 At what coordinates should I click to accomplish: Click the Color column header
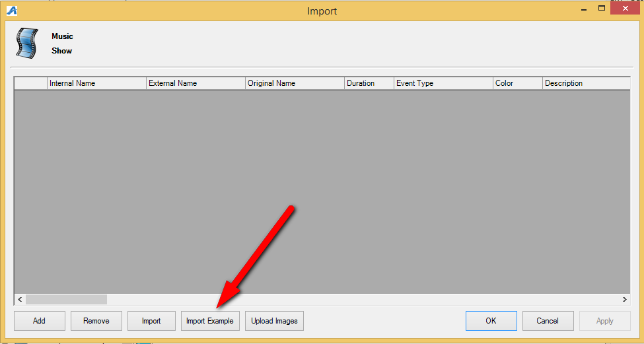pyautogui.click(x=518, y=83)
